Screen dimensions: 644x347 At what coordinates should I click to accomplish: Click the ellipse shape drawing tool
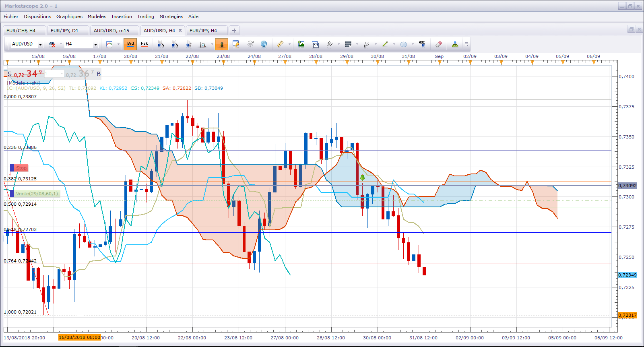tap(404, 44)
